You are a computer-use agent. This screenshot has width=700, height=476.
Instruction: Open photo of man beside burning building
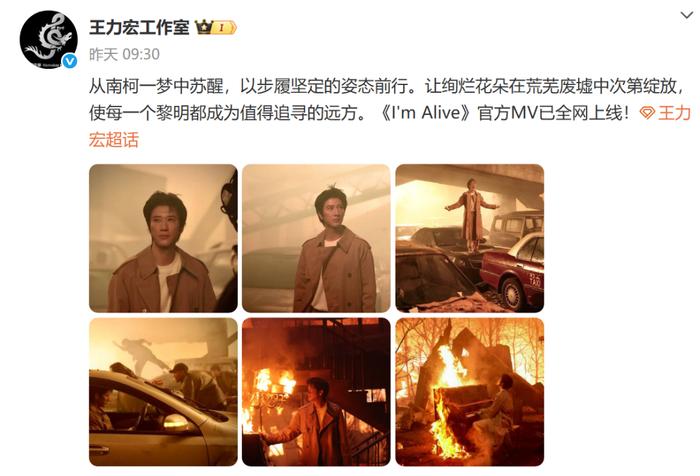(316, 392)
